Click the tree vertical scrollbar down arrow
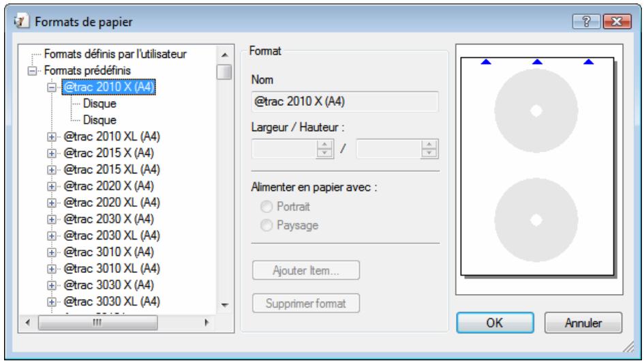 [225, 305]
